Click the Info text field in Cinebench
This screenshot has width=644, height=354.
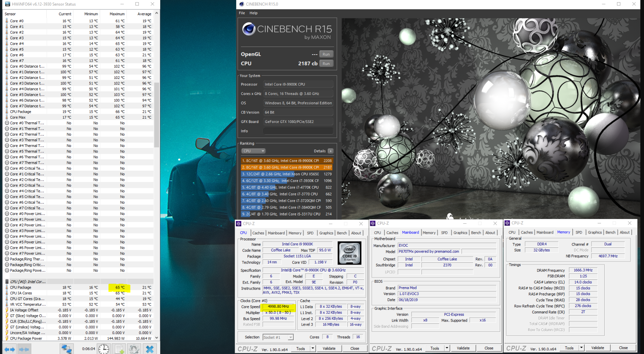[x=298, y=131]
